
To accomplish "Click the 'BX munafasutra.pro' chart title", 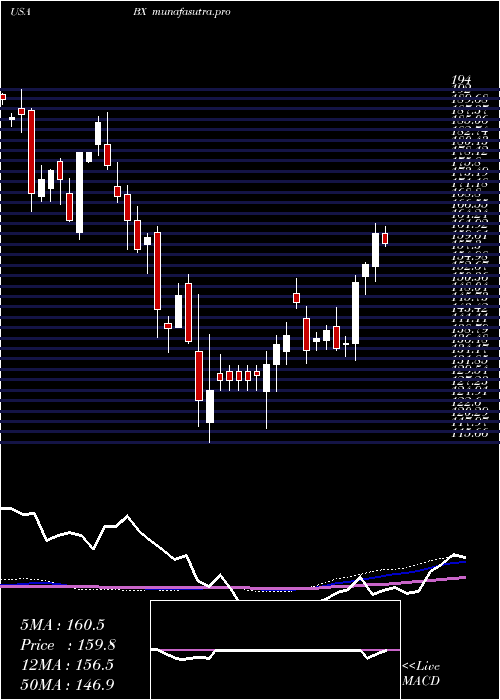I will (x=181, y=12).
